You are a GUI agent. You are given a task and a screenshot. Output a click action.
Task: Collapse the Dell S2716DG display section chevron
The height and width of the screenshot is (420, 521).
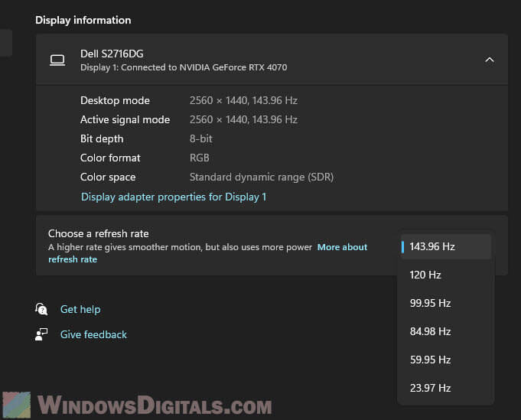pyautogui.click(x=490, y=60)
